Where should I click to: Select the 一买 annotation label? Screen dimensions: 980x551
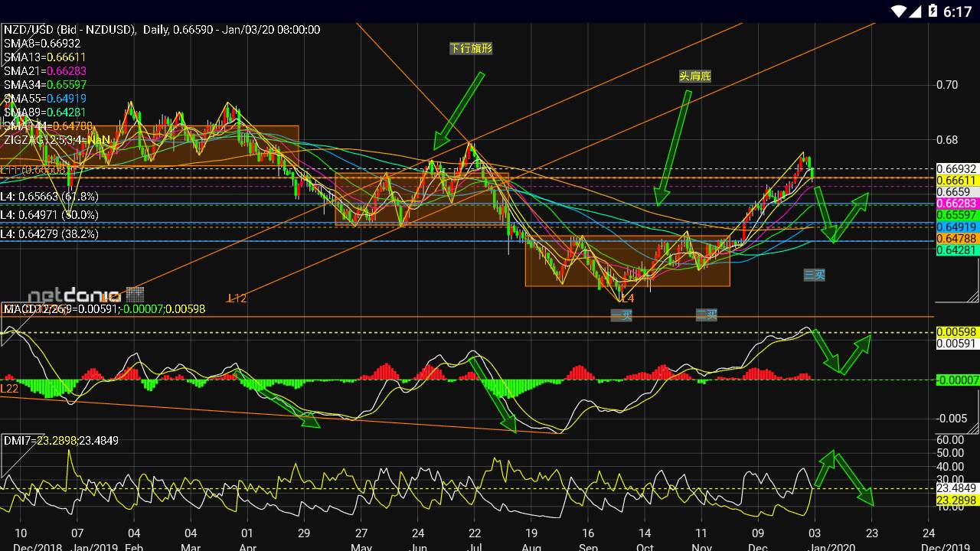pyautogui.click(x=622, y=315)
